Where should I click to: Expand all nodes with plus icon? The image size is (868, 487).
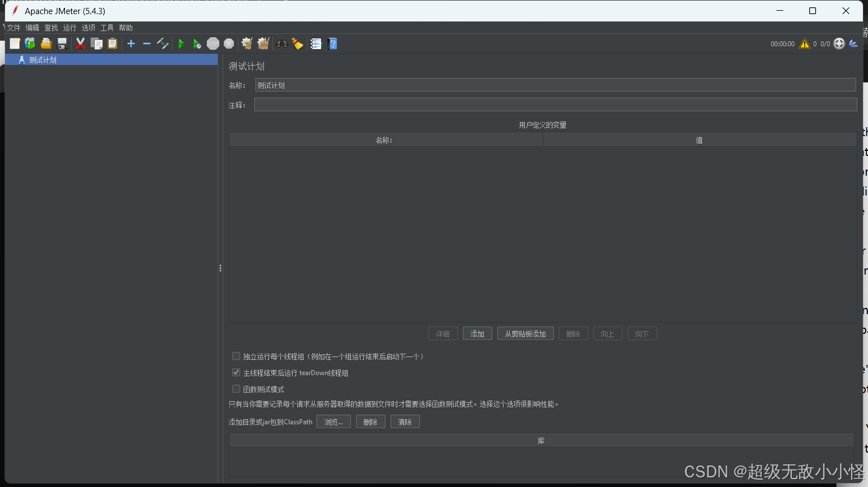(131, 44)
